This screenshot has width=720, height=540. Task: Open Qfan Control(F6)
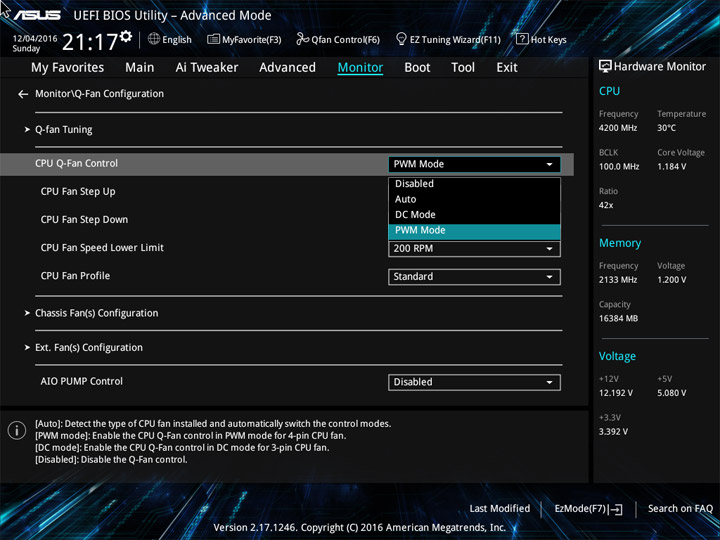338,39
